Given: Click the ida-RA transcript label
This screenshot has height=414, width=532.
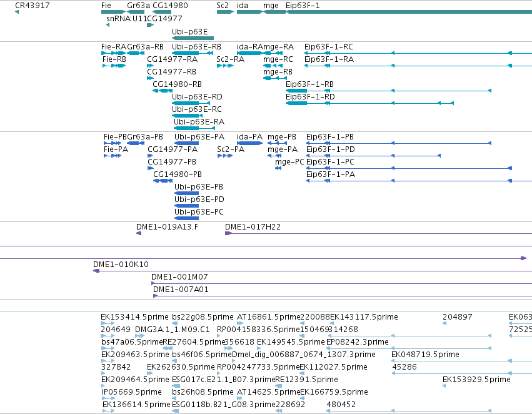Looking at the screenshot, I should (x=249, y=46).
